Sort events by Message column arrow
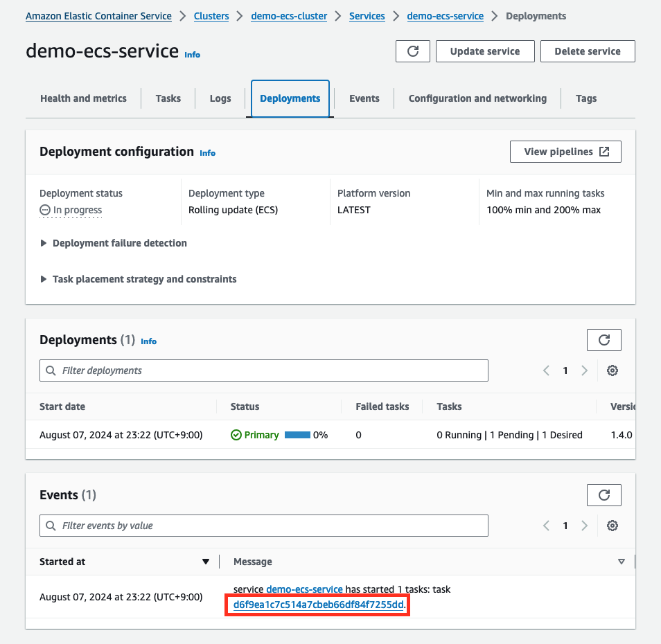Viewport: 661px width, 644px height. click(x=621, y=562)
